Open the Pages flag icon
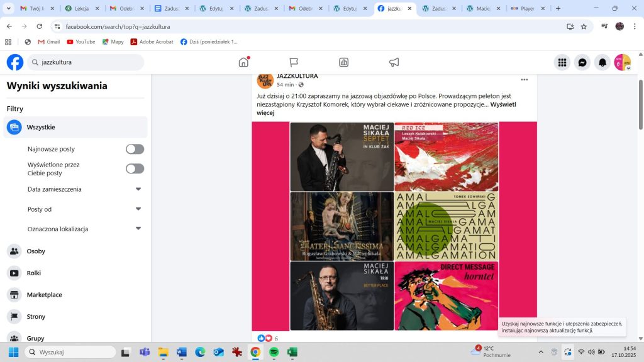 (294, 62)
